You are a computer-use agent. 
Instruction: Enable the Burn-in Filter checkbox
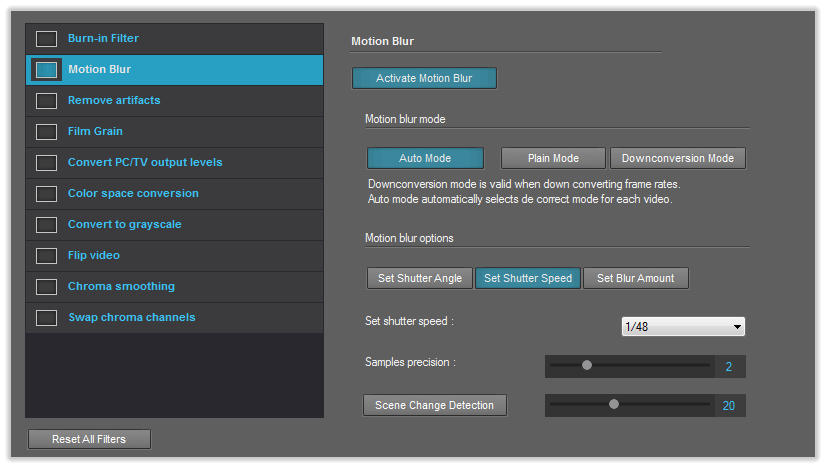[x=46, y=38]
